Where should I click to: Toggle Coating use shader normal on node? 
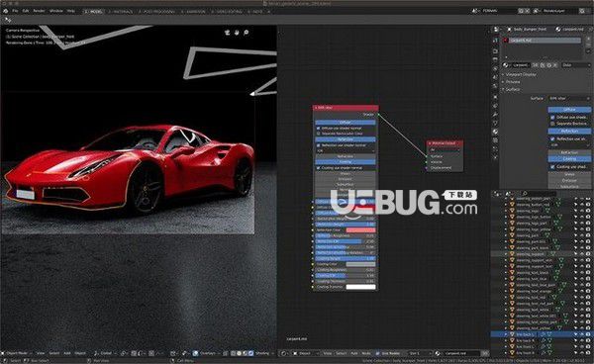(318, 167)
